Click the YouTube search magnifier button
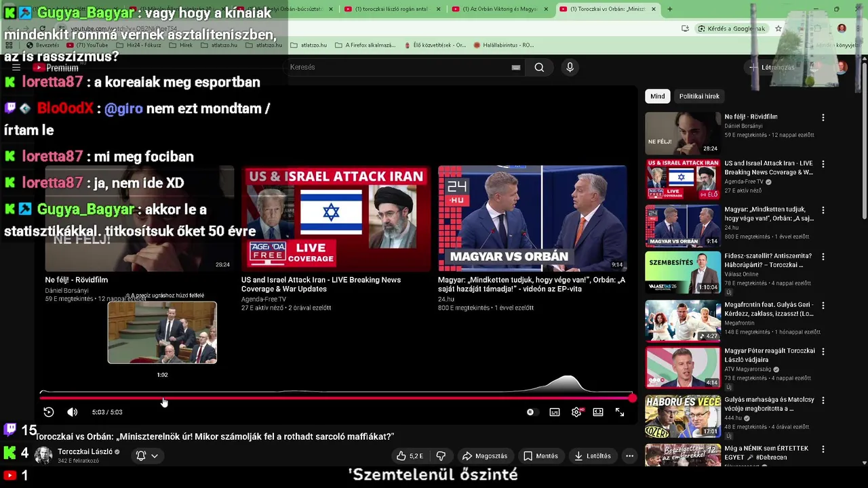This screenshot has height=488, width=868. (539, 67)
